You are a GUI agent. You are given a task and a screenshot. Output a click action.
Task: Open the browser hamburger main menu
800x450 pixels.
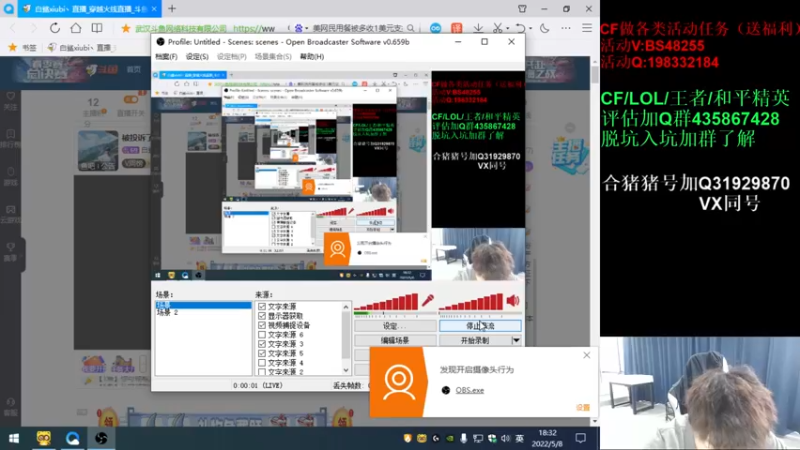click(587, 28)
